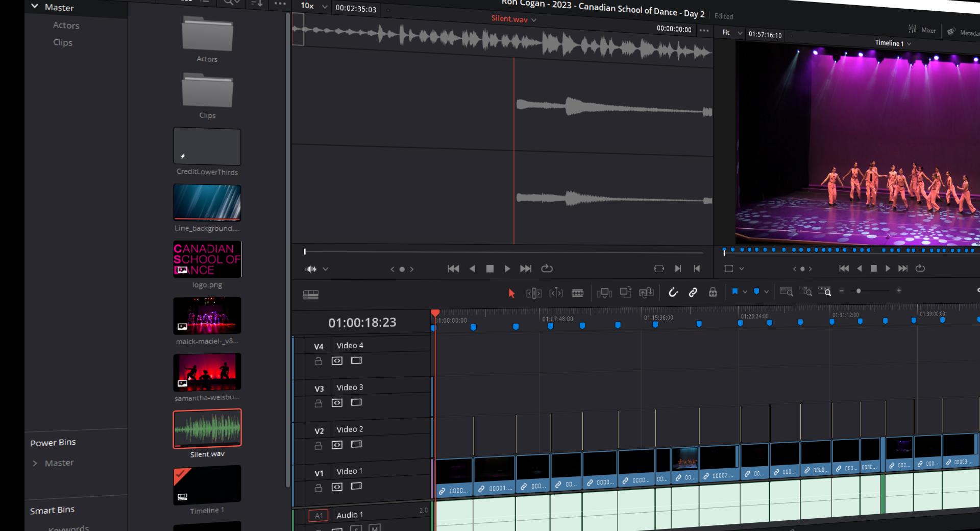Play in reverse in the source viewer
Image resolution: width=980 pixels, height=531 pixels.
click(x=472, y=269)
